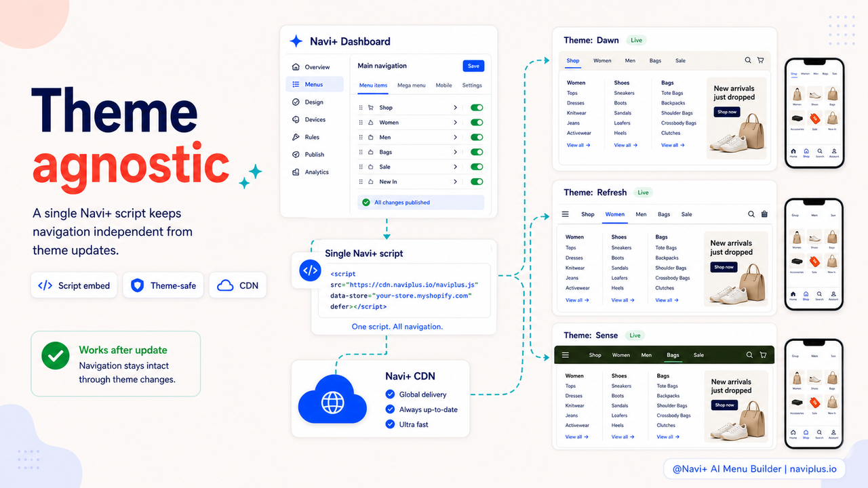Viewport: 868px width, 488px height.
Task: Expand the Shop menu item chevron
Action: point(455,108)
